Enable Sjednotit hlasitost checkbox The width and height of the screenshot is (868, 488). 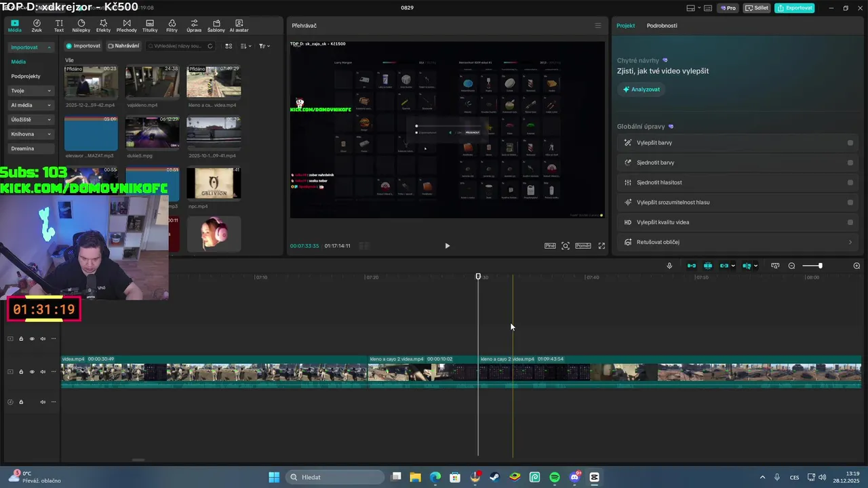click(x=850, y=182)
